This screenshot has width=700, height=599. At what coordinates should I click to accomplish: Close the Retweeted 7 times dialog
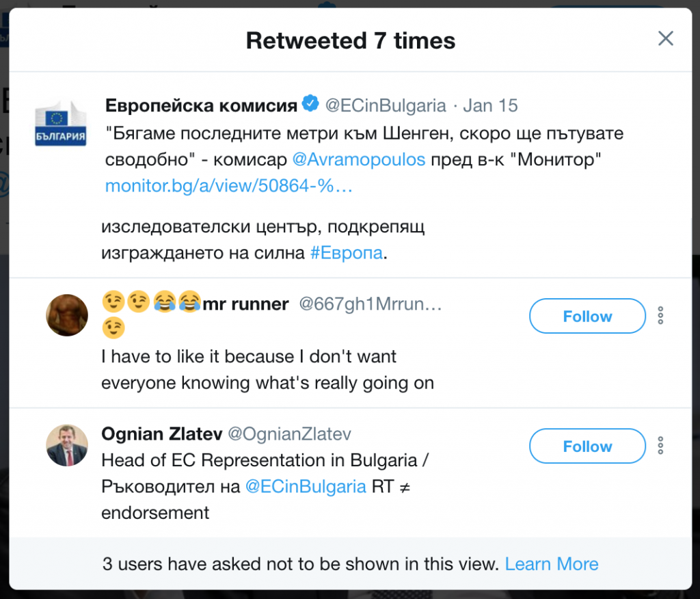point(665,39)
